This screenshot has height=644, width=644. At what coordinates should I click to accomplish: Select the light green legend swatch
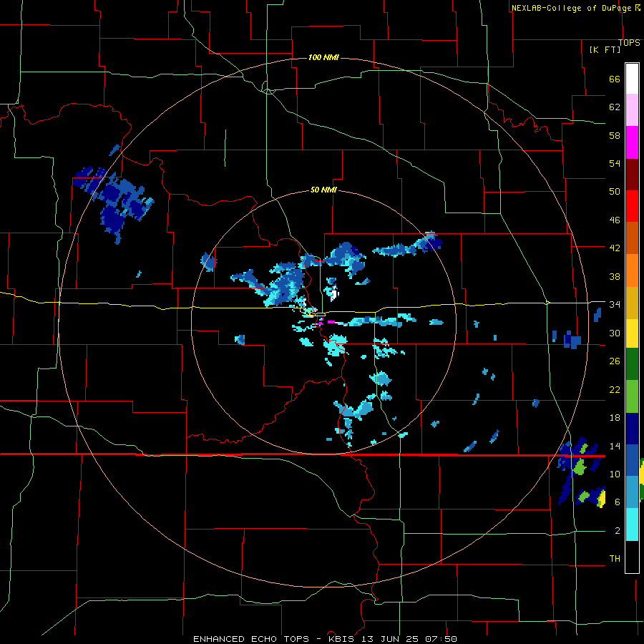tap(632, 396)
